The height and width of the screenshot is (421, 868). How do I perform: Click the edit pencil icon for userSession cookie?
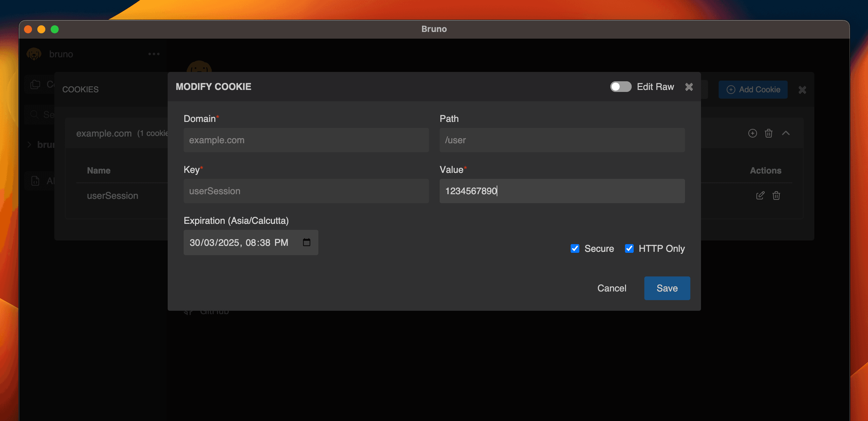[760, 195]
